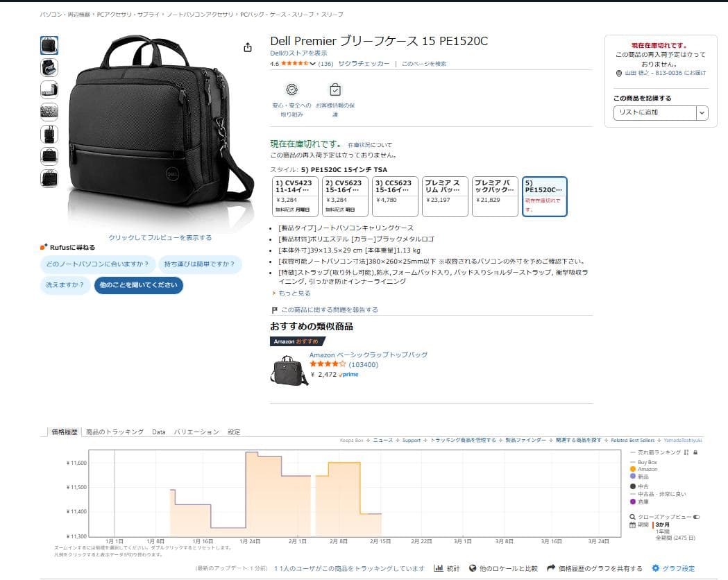Viewport: 728px width, 580px height.
Task: Open the バリエーション tab
Action: click(x=196, y=432)
